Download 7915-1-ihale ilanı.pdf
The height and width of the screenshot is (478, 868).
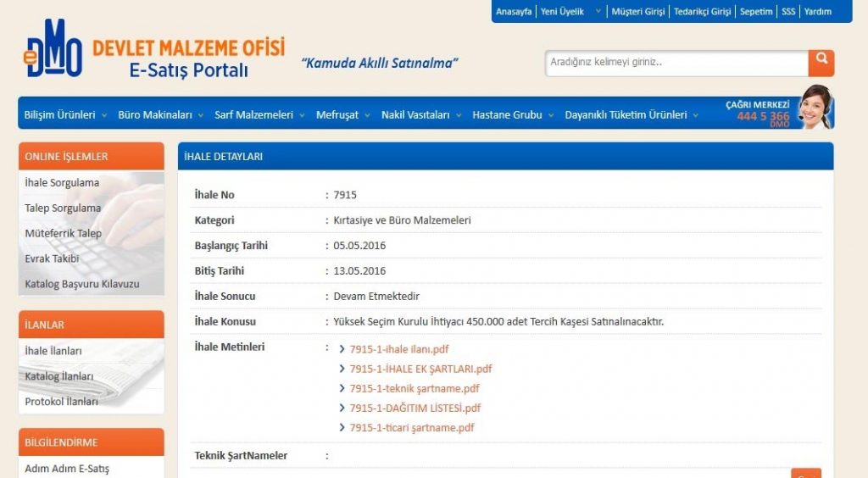[x=399, y=349]
